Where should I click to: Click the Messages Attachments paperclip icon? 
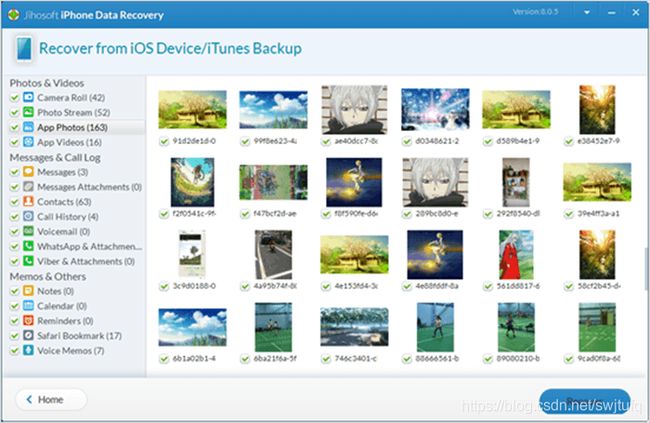point(28,187)
